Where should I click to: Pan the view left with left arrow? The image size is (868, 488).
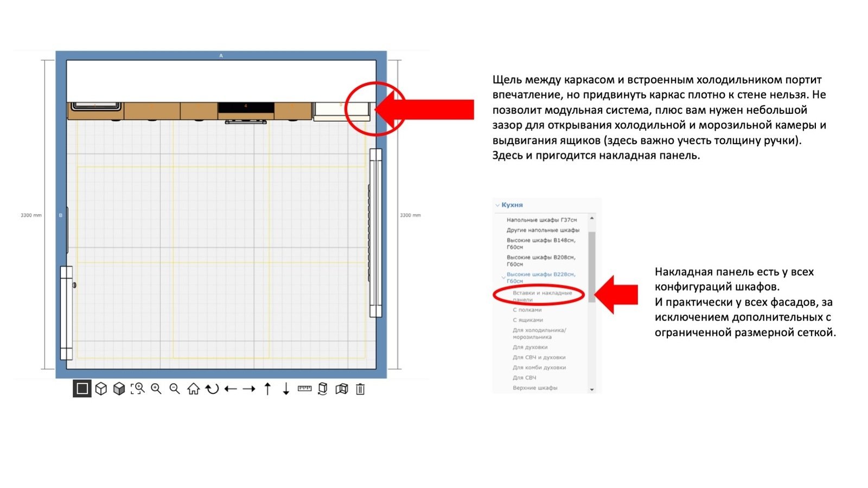coord(231,389)
